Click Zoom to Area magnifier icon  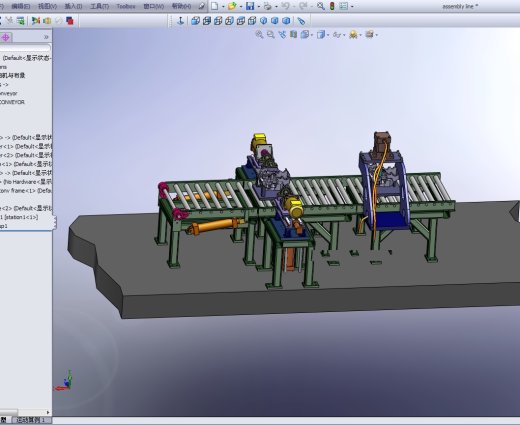[271, 34]
